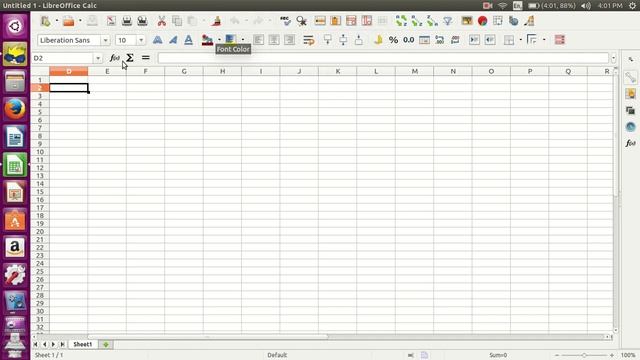Insert an image into the sheet
This screenshot has height=360, width=640.
point(467,21)
